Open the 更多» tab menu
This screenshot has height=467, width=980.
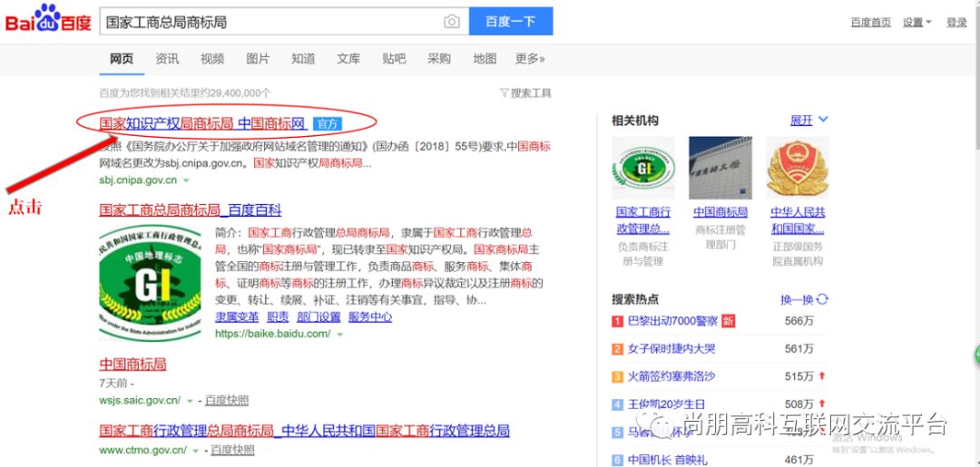coord(530,59)
